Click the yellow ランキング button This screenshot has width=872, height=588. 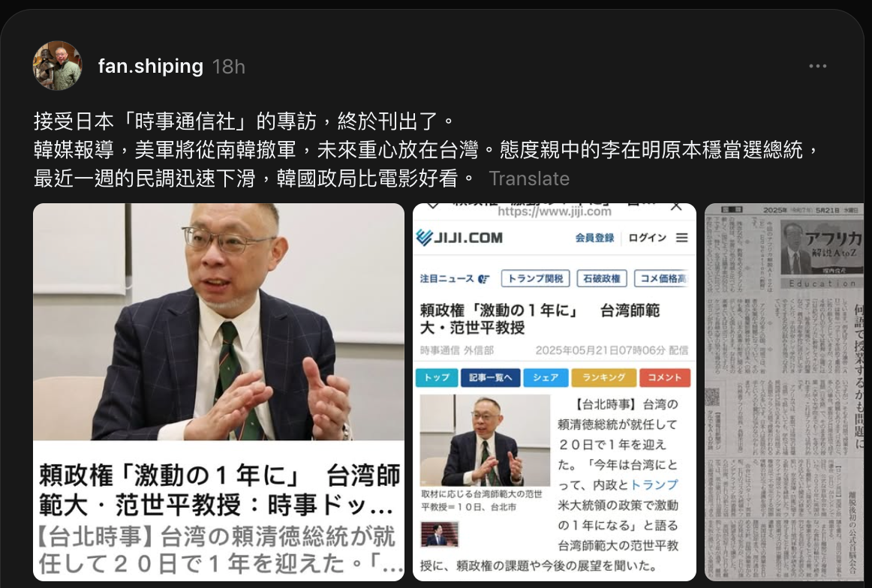coord(604,377)
